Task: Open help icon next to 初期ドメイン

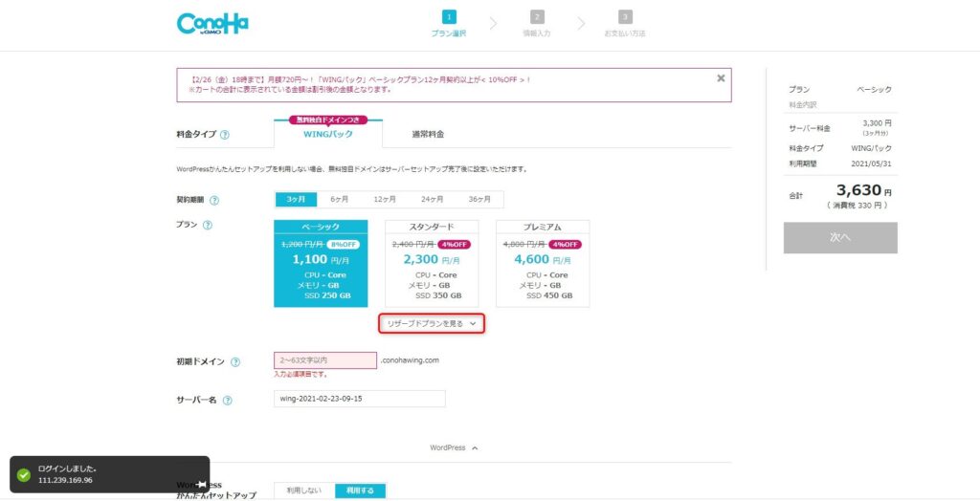Action: pos(235,361)
